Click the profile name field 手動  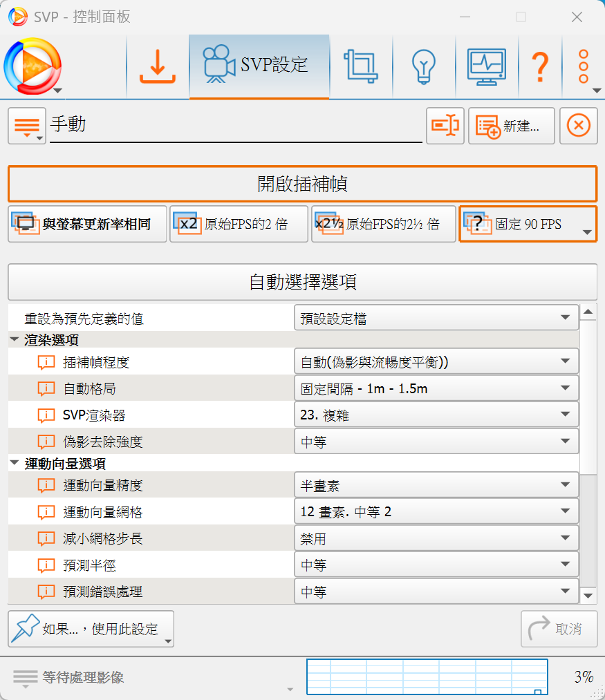point(236,125)
